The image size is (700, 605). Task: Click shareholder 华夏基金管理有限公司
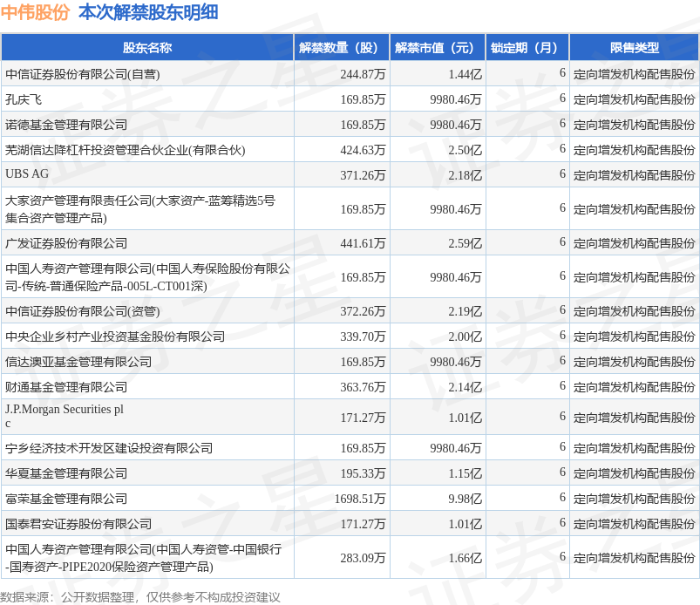pyautogui.click(x=66, y=473)
